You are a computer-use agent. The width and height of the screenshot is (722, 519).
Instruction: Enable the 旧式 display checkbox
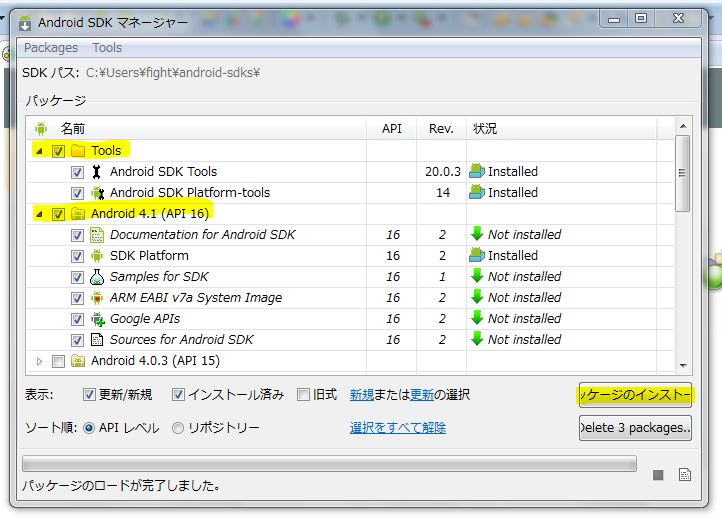click(x=303, y=395)
